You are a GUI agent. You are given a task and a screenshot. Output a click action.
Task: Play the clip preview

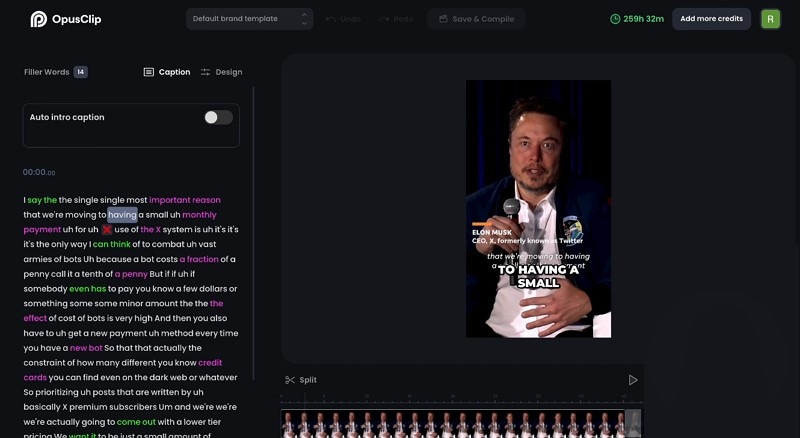[633, 380]
